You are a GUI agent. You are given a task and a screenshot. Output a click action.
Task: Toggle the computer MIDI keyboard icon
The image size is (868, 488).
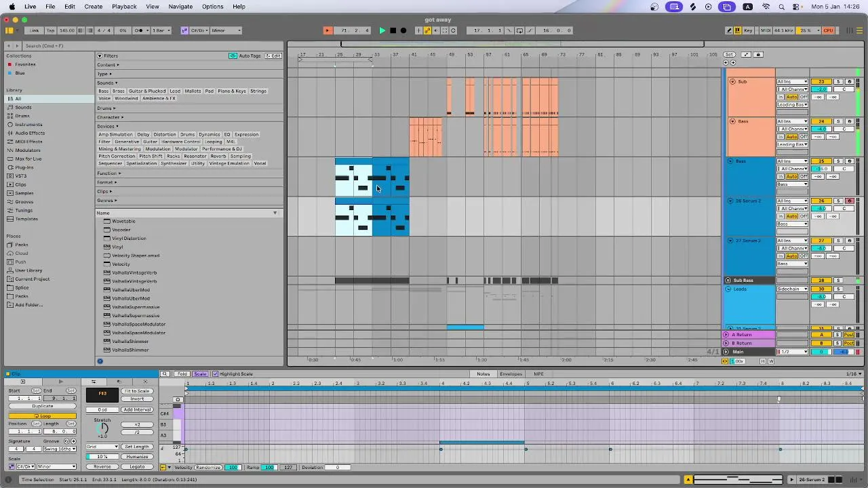(738, 30)
